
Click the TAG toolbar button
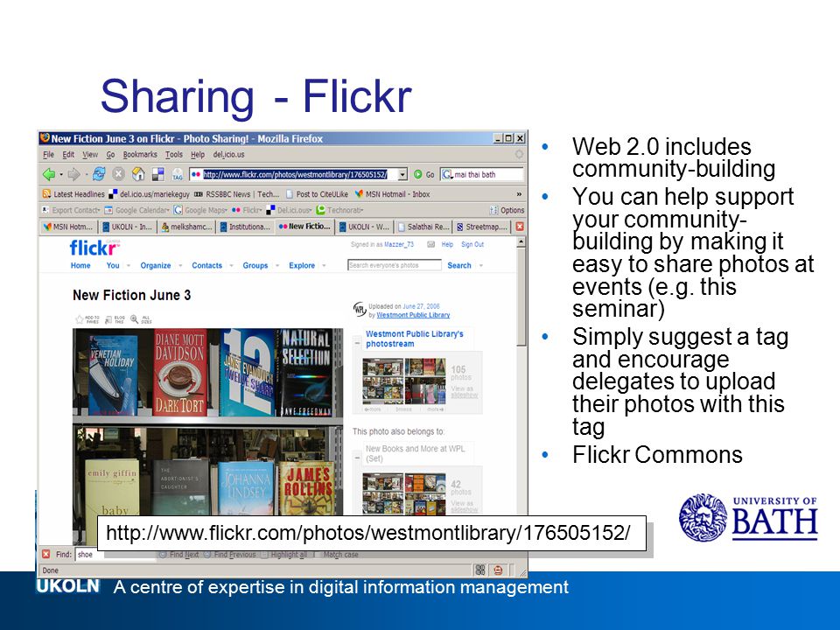pyautogui.click(x=178, y=175)
